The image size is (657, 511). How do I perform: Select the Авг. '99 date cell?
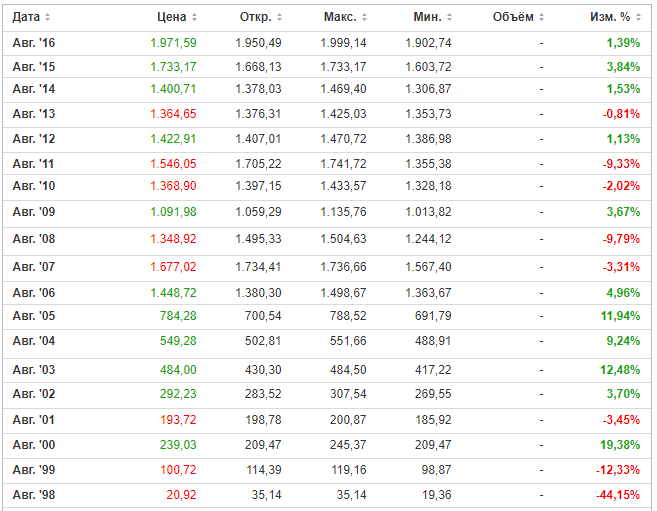34,470
